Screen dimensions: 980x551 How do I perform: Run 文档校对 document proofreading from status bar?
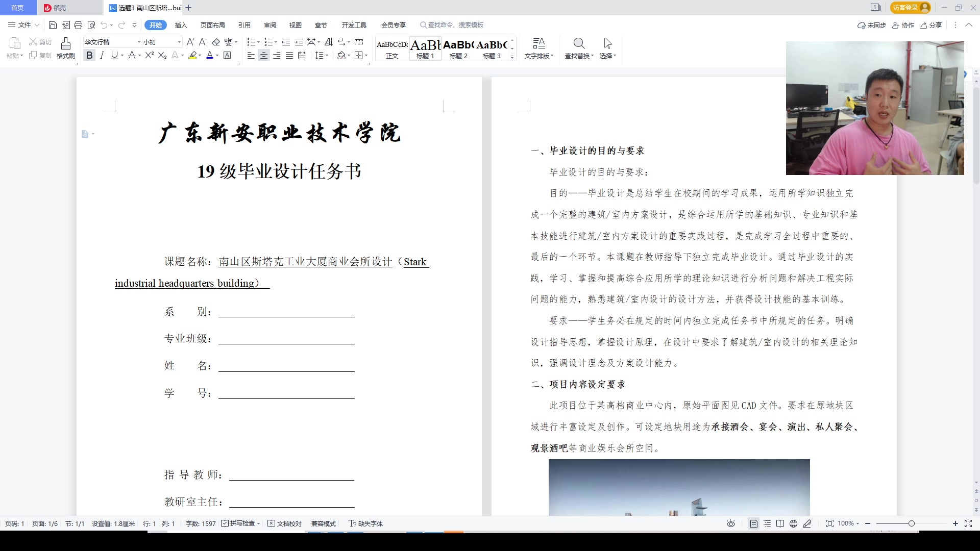point(285,523)
